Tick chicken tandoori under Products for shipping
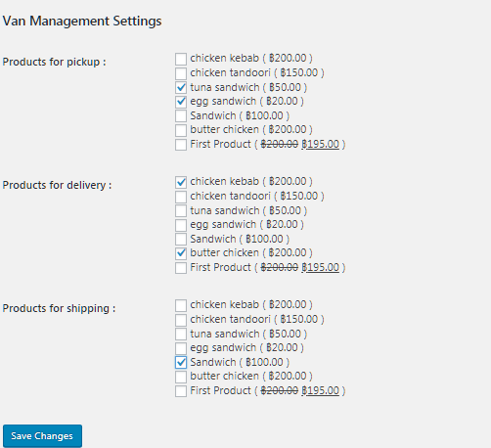The height and width of the screenshot is (448, 491). [181, 320]
